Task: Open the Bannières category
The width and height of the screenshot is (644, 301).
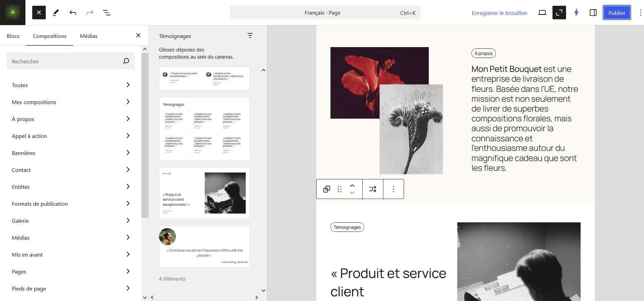Action: click(71, 153)
